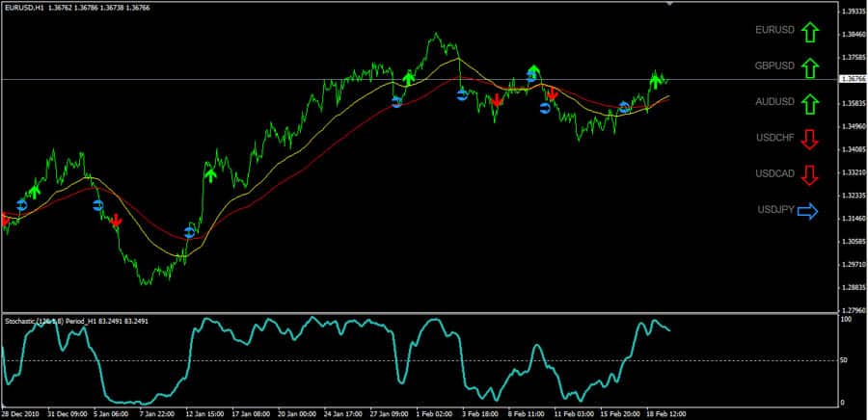Screen dimensions: 868x420
Task: Click the red sell arrow above 3 Feb 18:00
Action: coord(497,99)
